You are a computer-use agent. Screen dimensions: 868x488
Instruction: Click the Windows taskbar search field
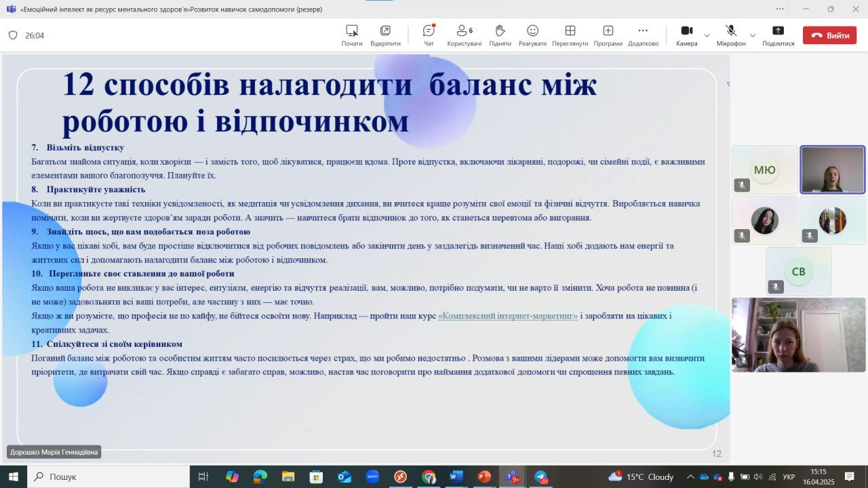[108, 476]
